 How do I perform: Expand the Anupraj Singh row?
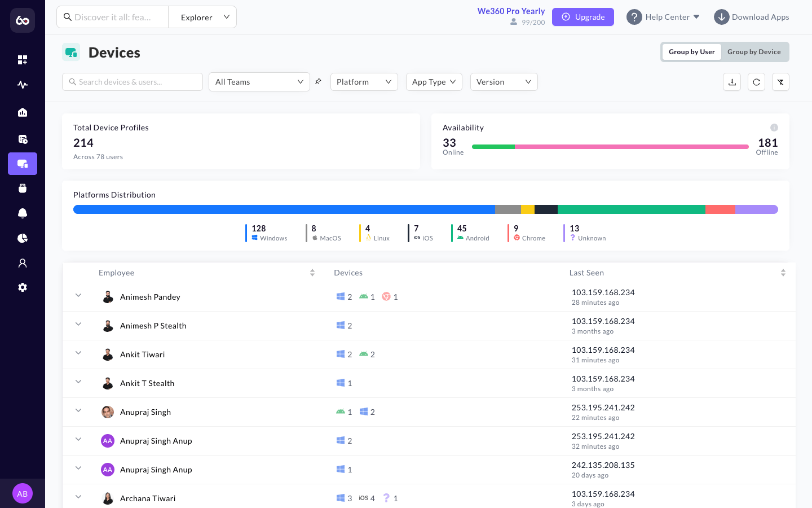(x=78, y=410)
